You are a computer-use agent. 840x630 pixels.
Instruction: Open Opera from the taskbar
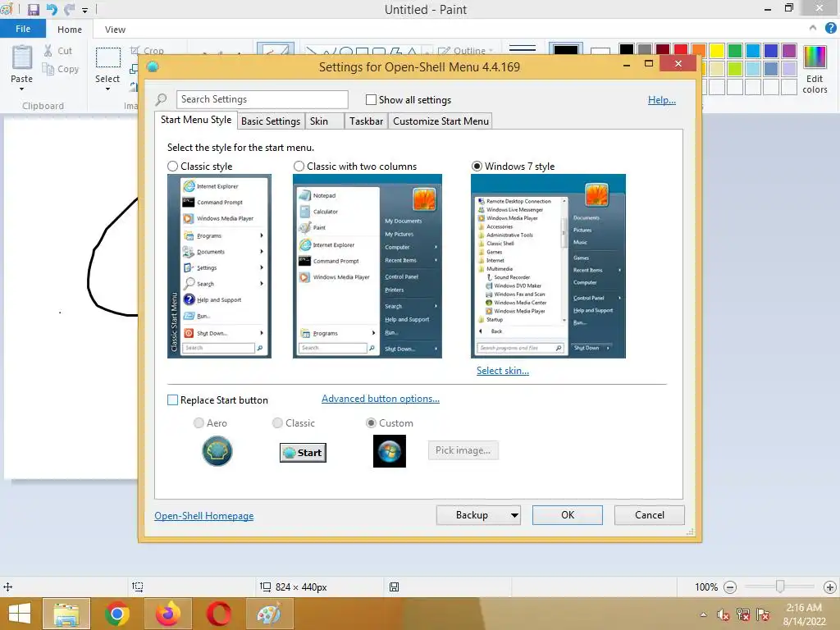[x=219, y=614]
